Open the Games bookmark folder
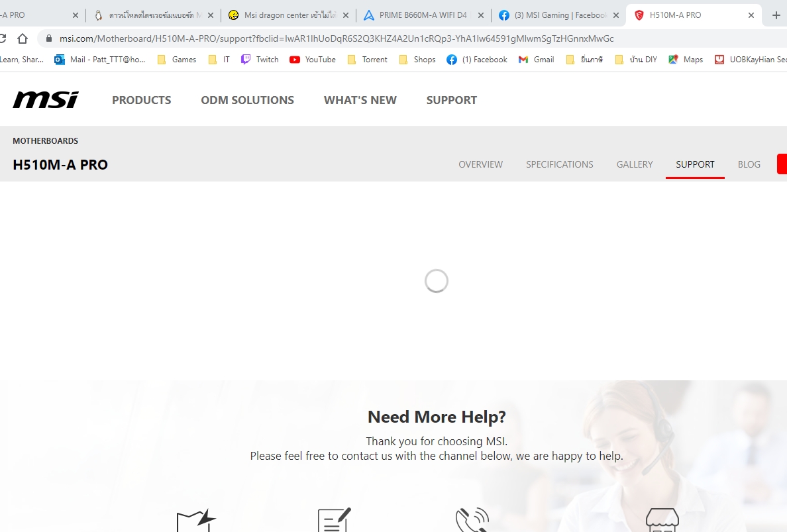The height and width of the screenshot is (532, 787). click(177, 59)
